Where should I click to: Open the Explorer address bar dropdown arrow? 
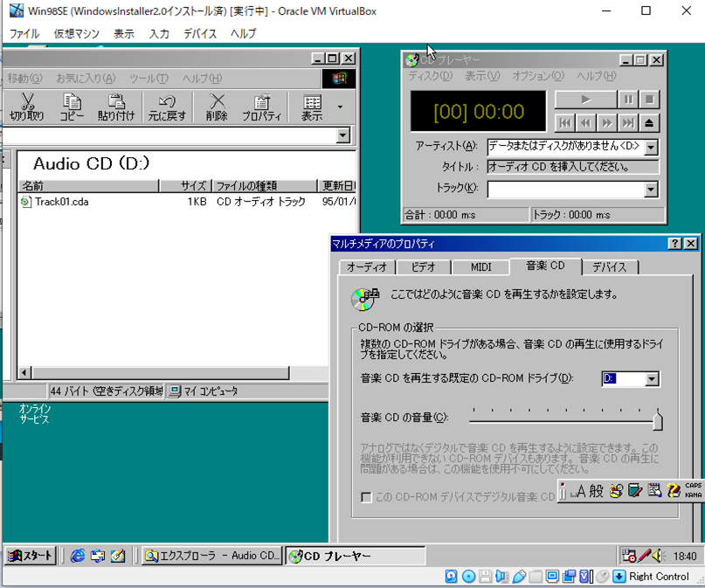342,135
